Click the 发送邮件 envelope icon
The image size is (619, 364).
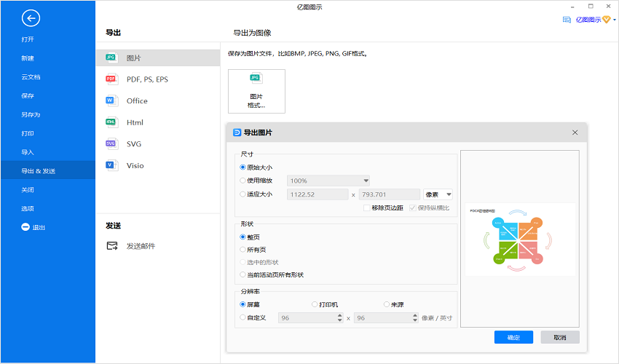click(112, 246)
